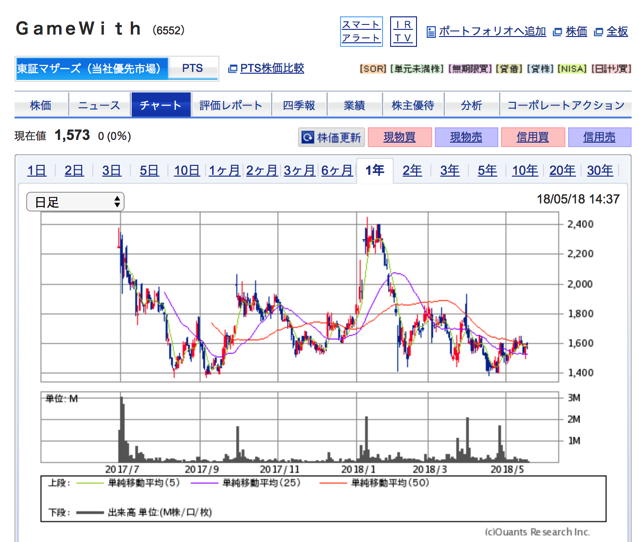Select the チャート tab
Screen dimensions: 639x542
pyautogui.click(x=161, y=105)
